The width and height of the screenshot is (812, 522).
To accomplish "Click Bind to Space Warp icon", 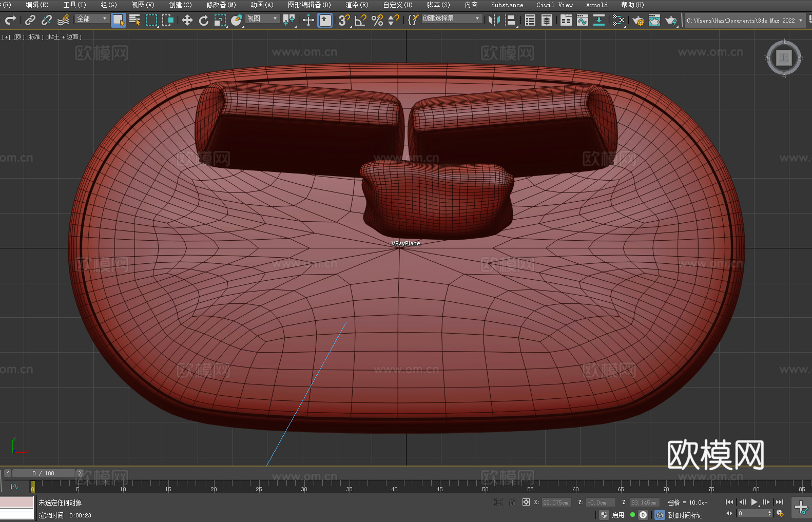I will (x=63, y=20).
